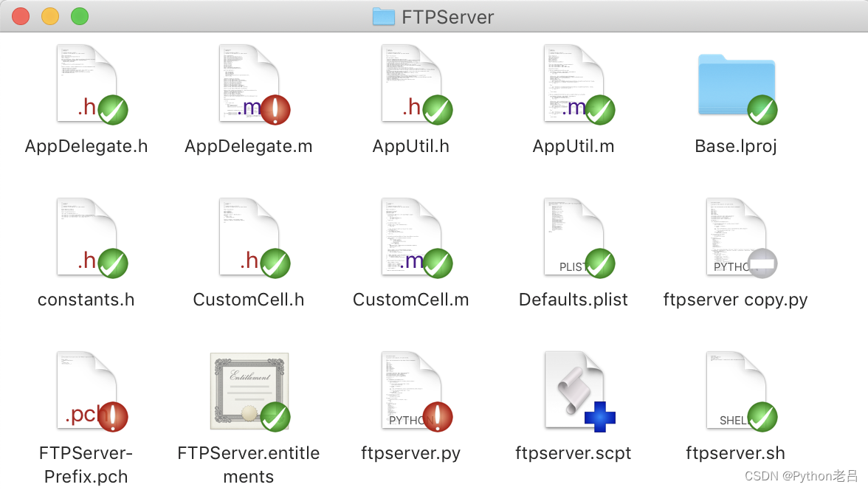Click the AppUtil.m filename label
Image resolution: width=868 pixels, height=490 pixels.
(x=573, y=146)
